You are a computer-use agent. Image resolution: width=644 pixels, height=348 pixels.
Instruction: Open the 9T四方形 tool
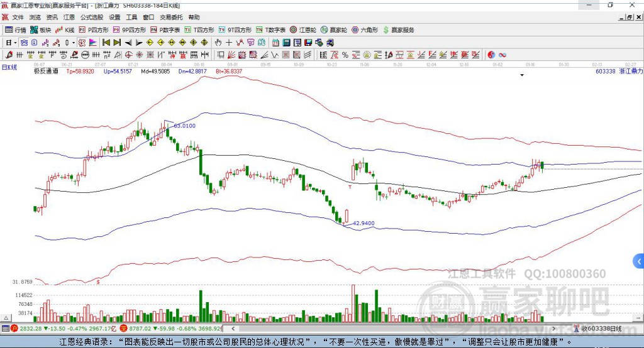235,30
